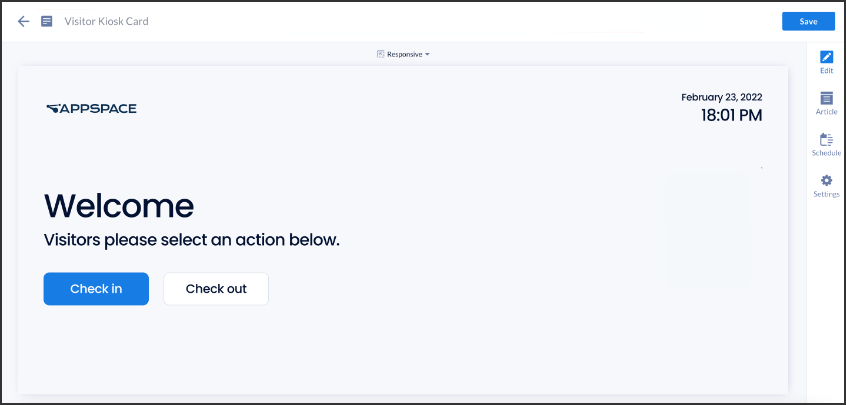Viewport: 846px width, 405px height.
Task: Save the card with the Save button
Action: tap(808, 22)
